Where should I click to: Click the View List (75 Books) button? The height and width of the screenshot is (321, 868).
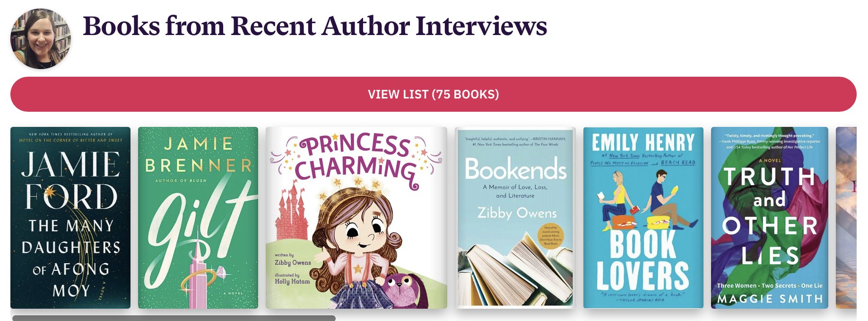[434, 94]
